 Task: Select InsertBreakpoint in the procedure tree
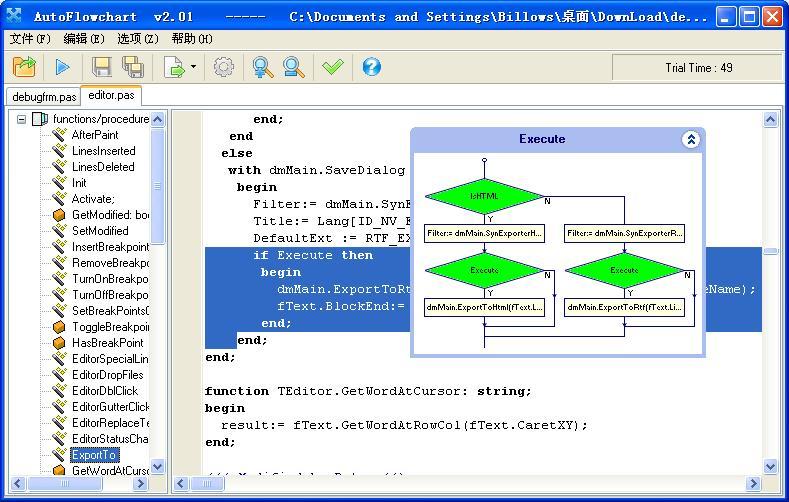click(x=110, y=247)
